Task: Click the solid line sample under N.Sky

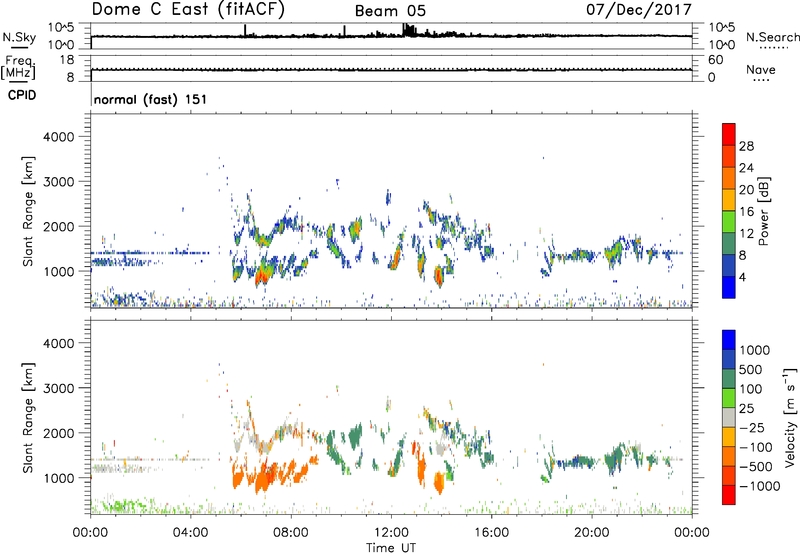Action: click(x=19, y=48)
